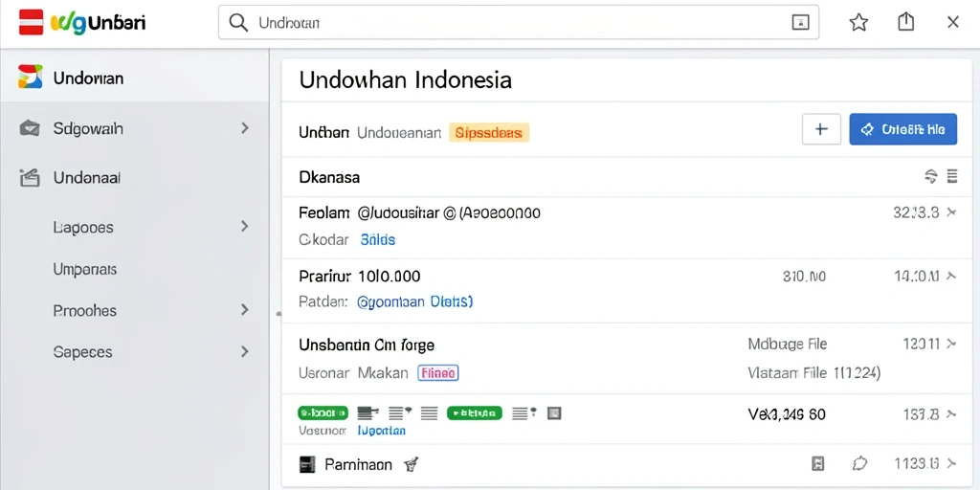This screenshot has height=490, width=980.
Task: Expand the Prarirur row chevron
Action: [x=951, y=275]
